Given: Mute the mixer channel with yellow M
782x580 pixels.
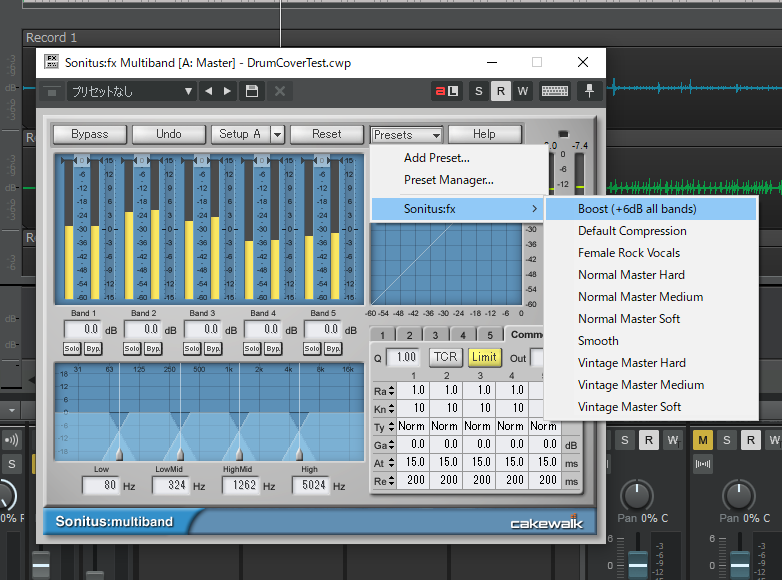Looking at the screenshot, I should coord(703,440).
